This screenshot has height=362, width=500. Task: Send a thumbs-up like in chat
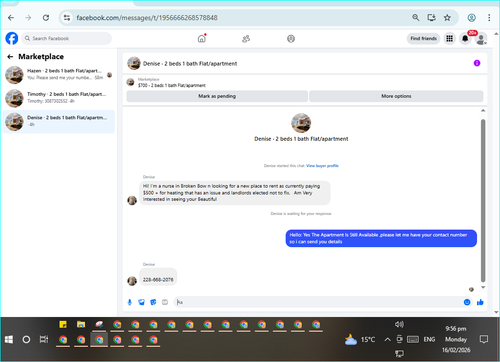point(480,302)
